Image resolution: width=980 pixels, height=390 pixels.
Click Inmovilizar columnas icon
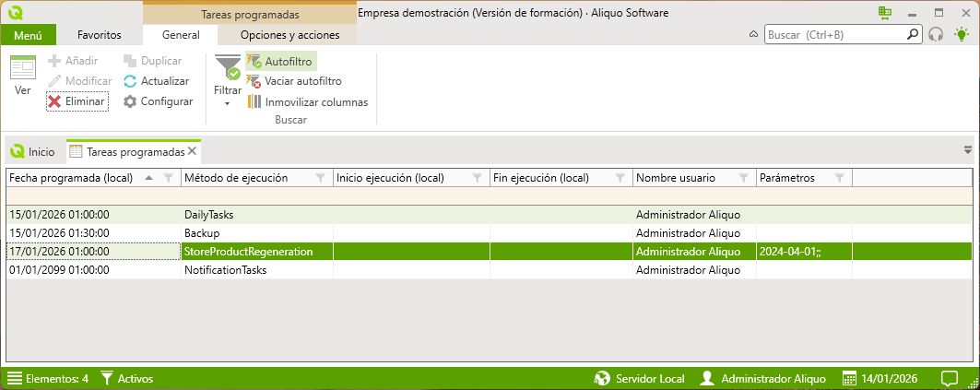254,102
